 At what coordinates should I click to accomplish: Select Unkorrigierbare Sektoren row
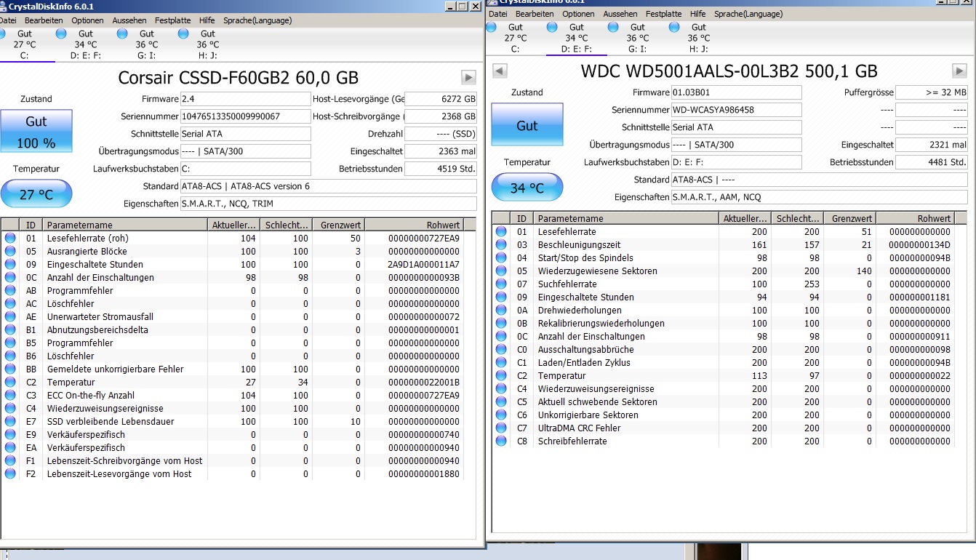click(724, 415)
